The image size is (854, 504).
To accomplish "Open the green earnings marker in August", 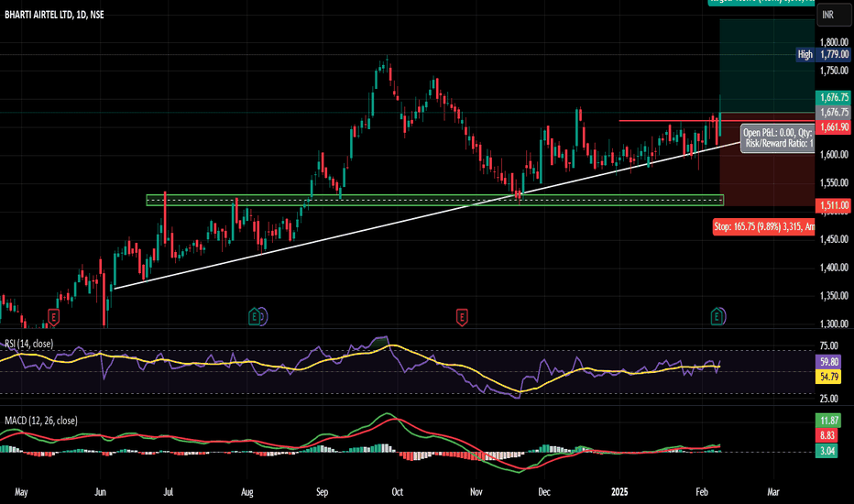I will [255, 316].
